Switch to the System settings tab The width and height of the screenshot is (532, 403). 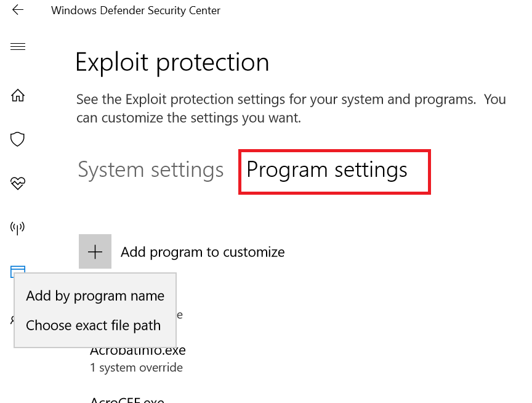tap(151, 169)
